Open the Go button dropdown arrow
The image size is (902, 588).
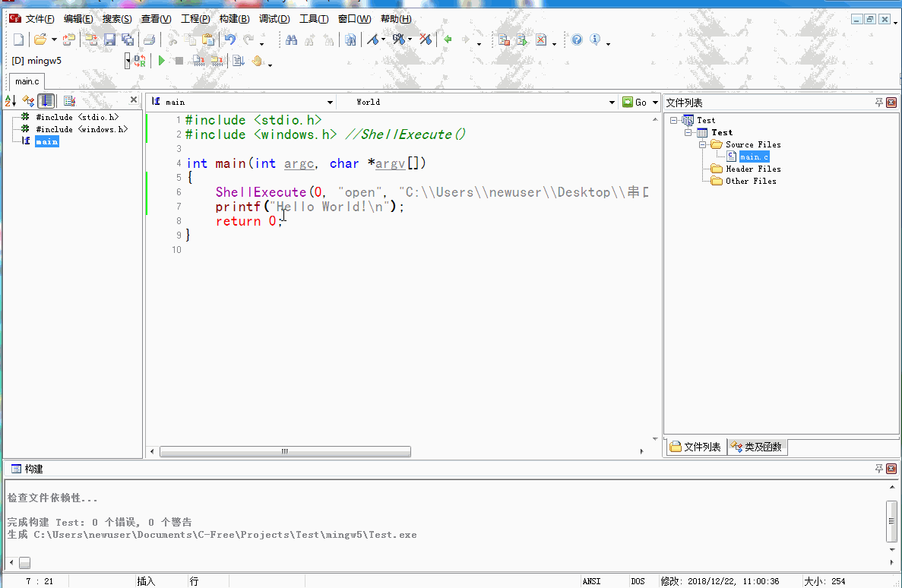coord(655,101)
